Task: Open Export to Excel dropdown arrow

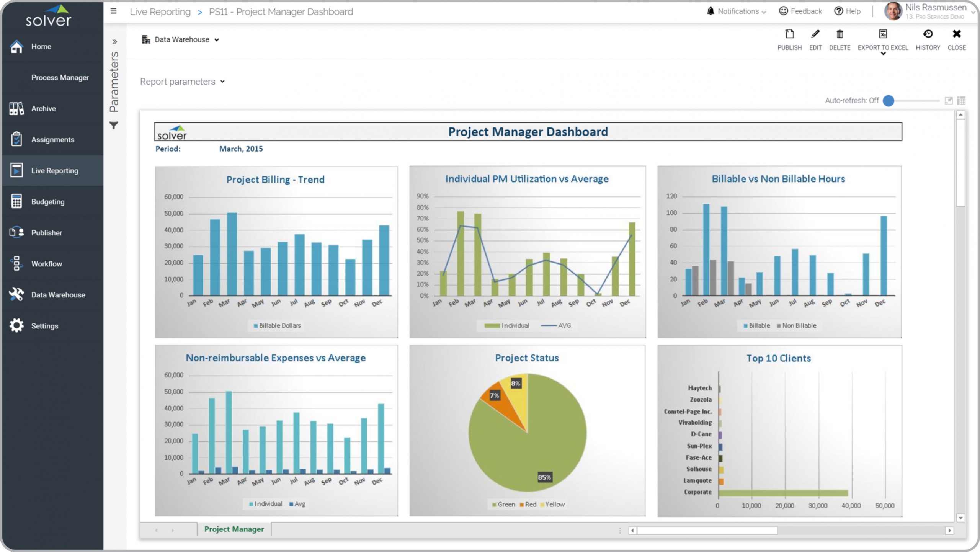Action: click(883, 54)
